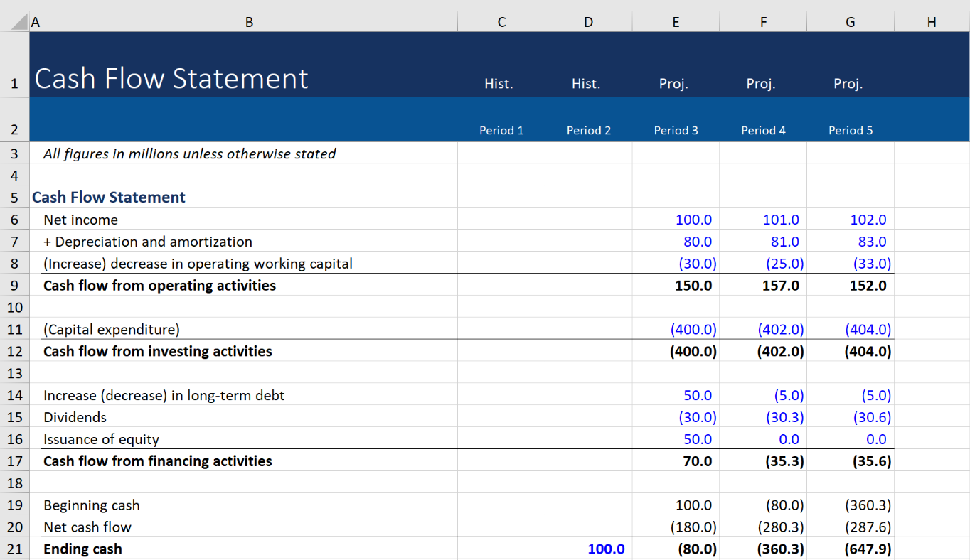This screenshot has width=970, height=560.
Task: Click the bold 'Cash Flow Statement' section heading
Action: (x=109, y=198)
